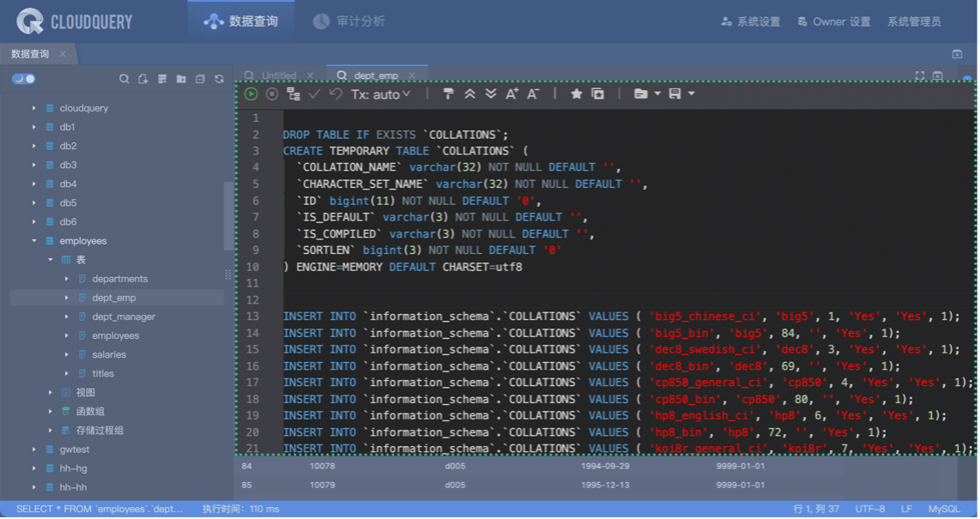Decrease the editor font size

click(533, 94)
